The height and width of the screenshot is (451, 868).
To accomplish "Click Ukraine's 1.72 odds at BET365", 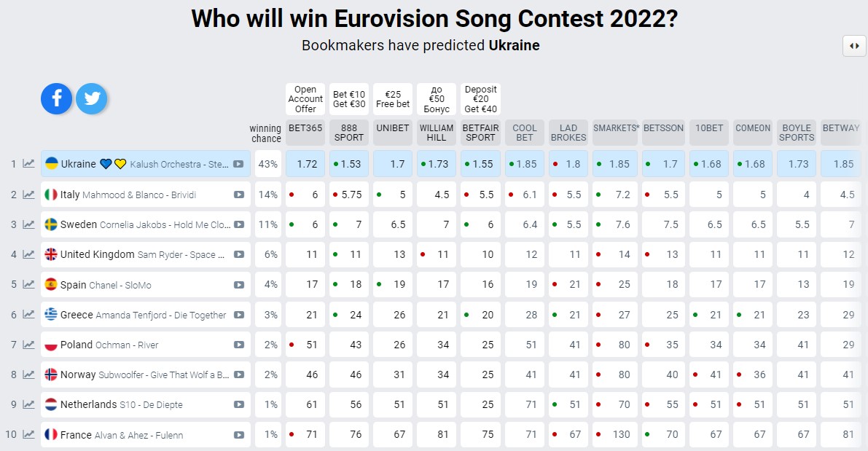I will pos(305,164).
